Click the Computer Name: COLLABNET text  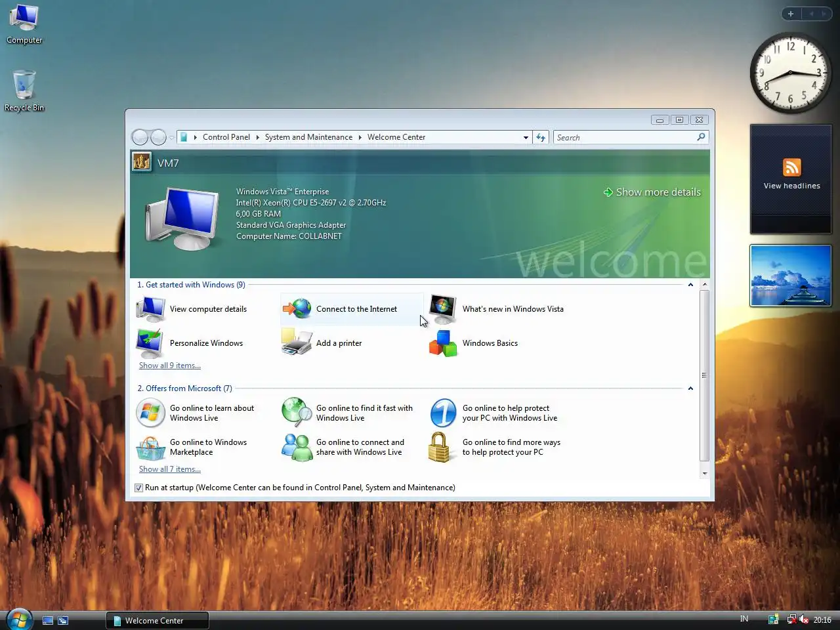click(x=289, y=236)
